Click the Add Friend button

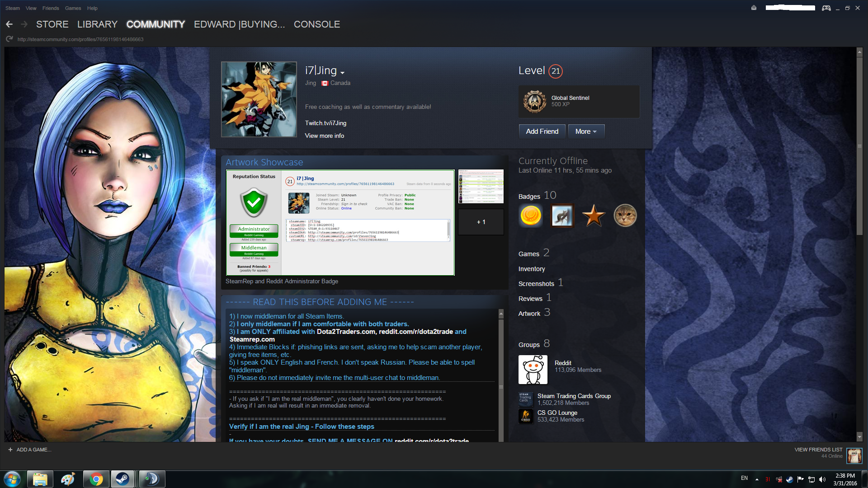(542, 131)
